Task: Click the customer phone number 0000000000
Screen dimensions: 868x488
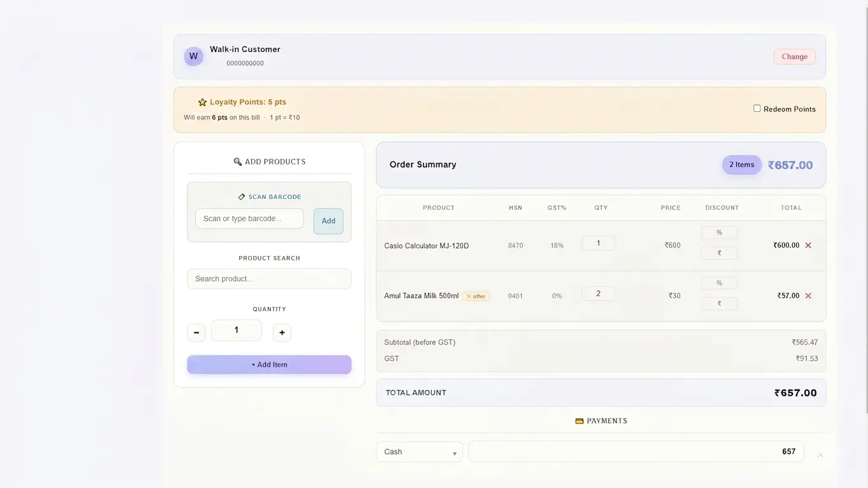Action: 245,64
